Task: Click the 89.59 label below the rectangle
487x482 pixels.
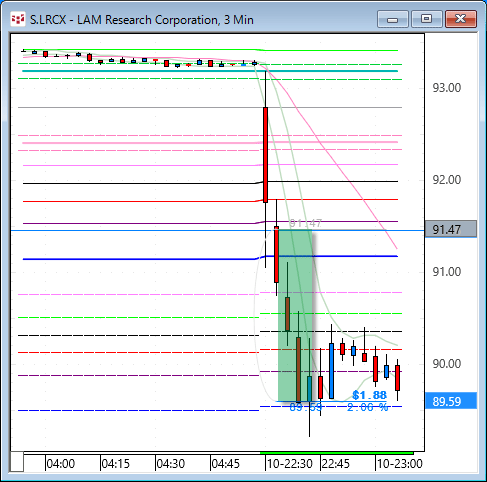Action: [x=306, y=407]
